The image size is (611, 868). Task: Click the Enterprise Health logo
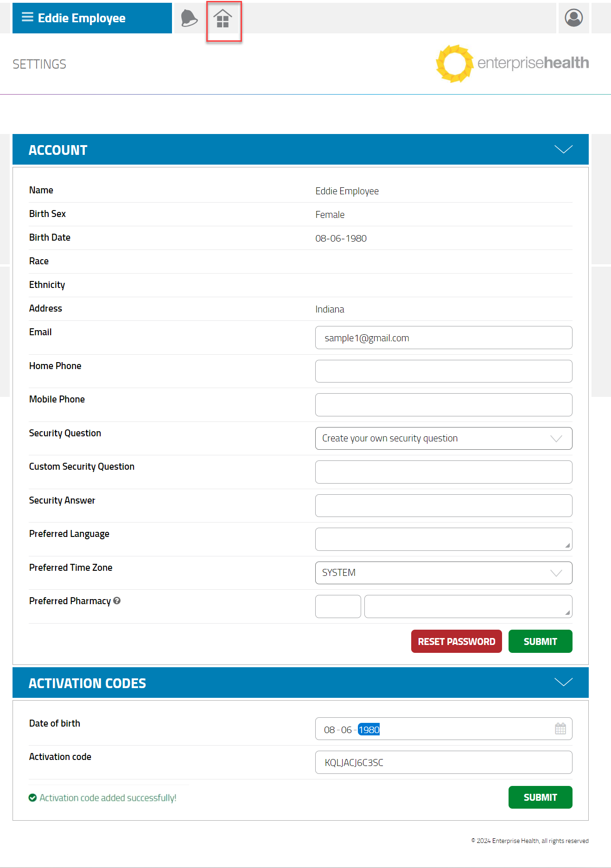512,64
